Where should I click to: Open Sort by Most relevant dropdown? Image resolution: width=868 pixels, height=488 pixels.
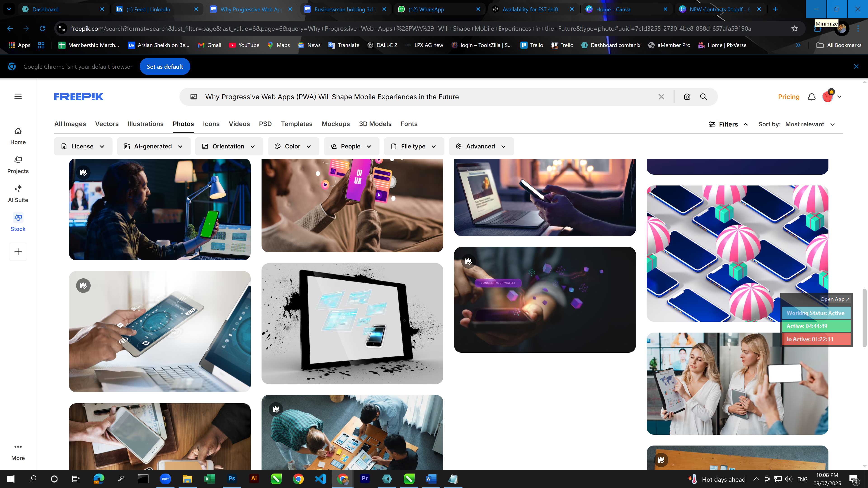tap(810, 124)
